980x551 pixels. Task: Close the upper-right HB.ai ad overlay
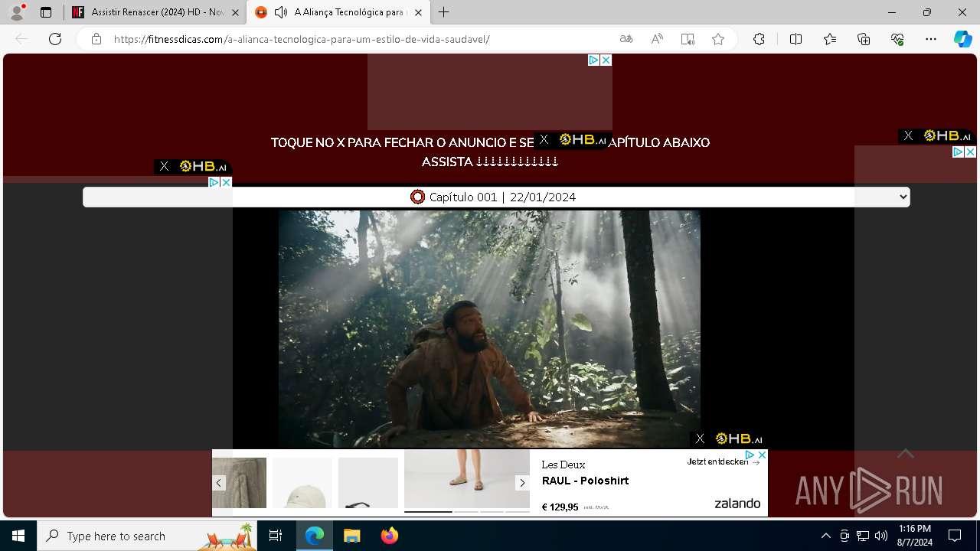pos(908,135)
